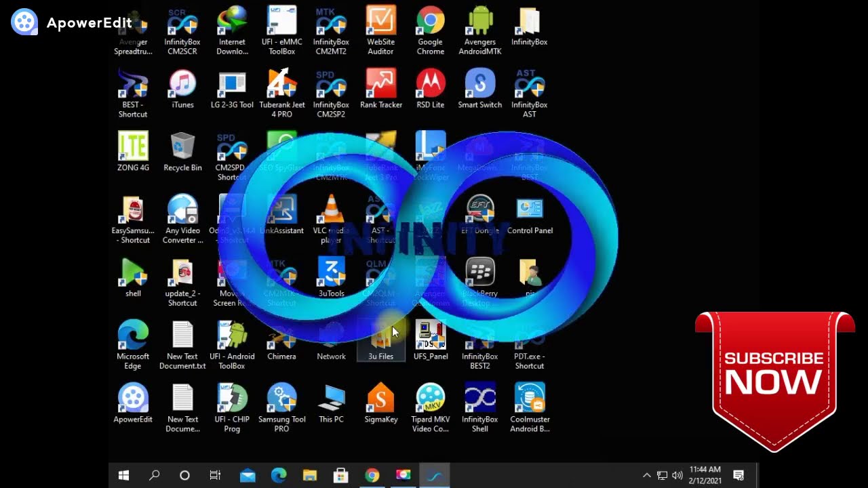This screenshot has height=488, width=868.
Task: Open VLC media player icon
Action: (x=331, y=220)
